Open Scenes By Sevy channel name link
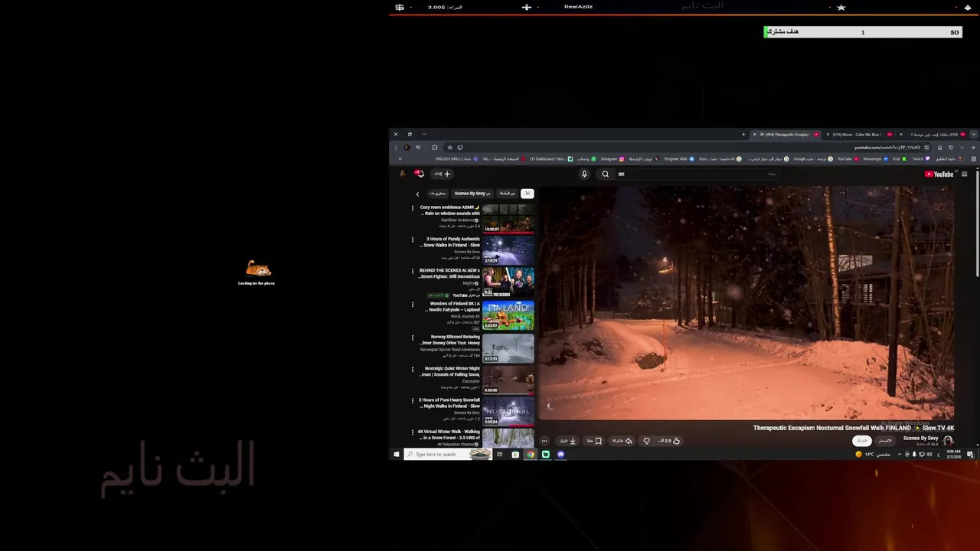Viewport: 980px width, 551px height. [921, 439]
